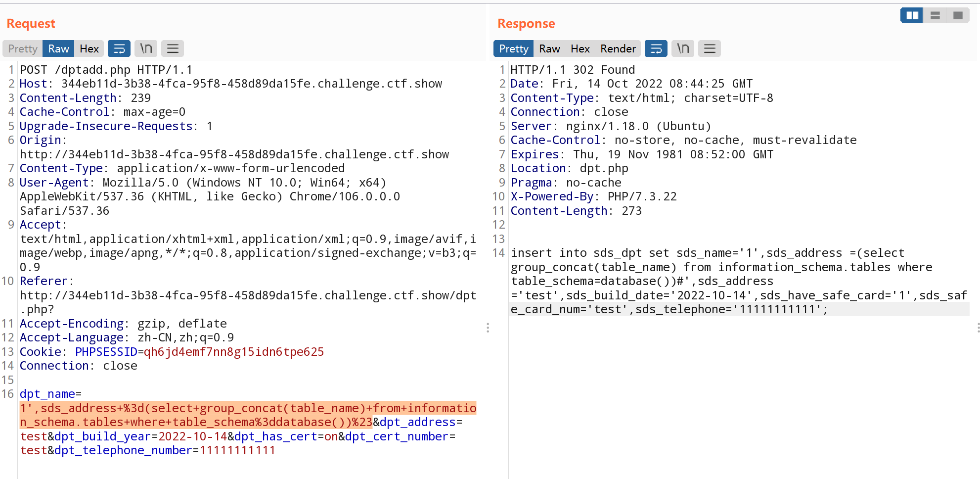
Task: Select the Raw tab in Request panel
Action: 58,48
